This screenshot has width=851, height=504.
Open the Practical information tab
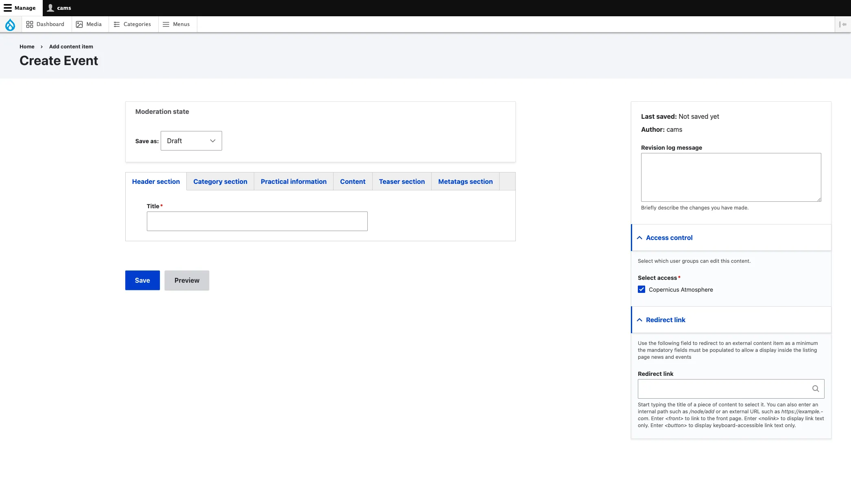pyautogui.click(x=293, y=182)
